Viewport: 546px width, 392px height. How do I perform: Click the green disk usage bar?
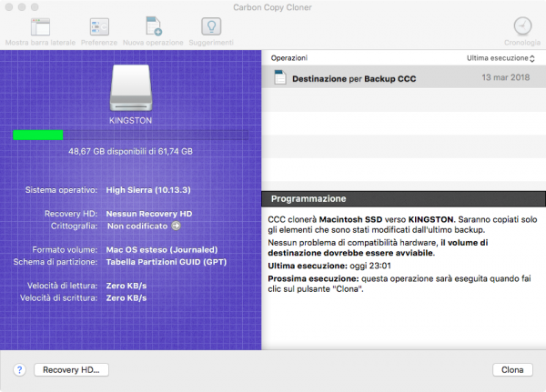click(37, 135)
